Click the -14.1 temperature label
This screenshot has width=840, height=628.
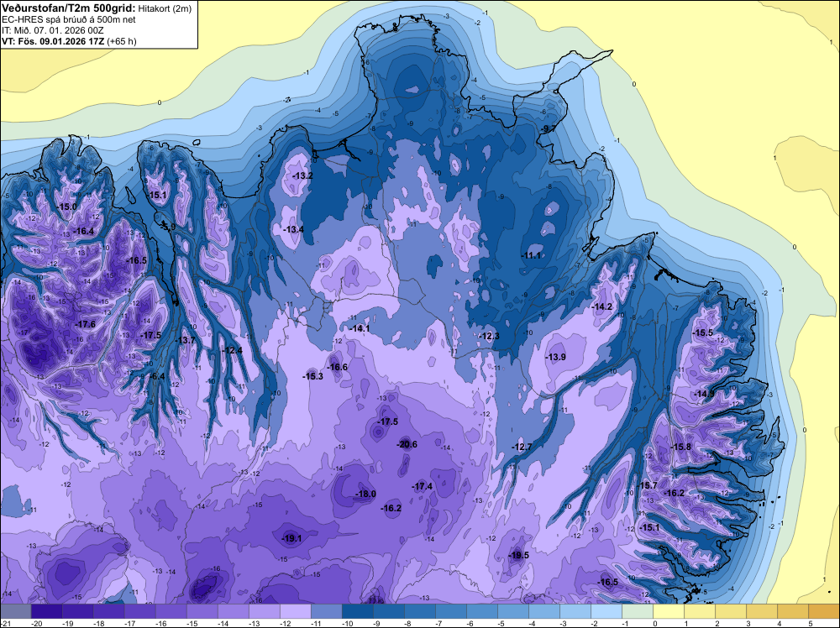(x=360, y=328)
